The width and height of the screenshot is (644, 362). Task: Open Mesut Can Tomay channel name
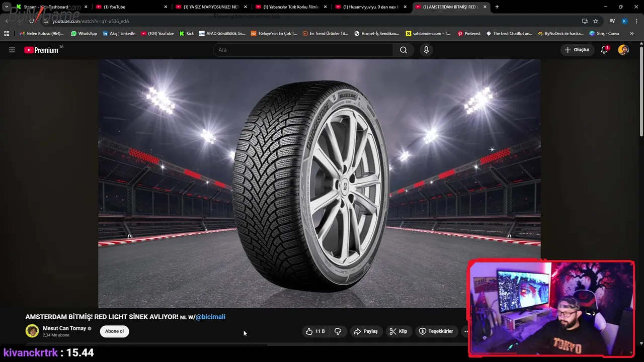coord(64,328)
